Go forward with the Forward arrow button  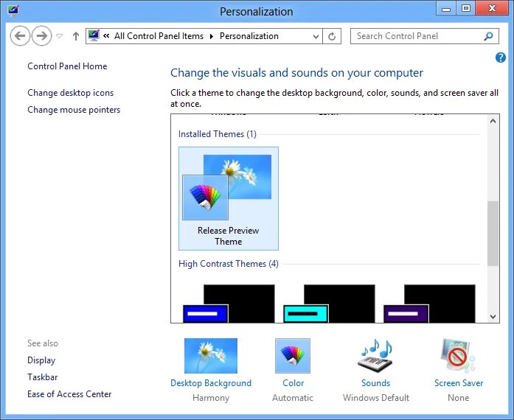(x=41, y=35)
